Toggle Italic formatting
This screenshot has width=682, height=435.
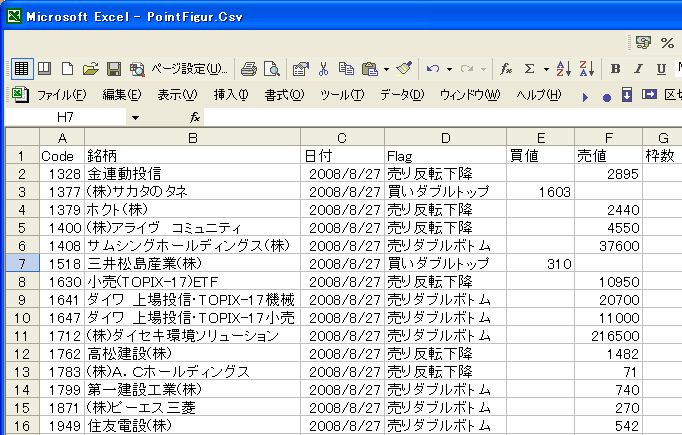pos(638,69)
